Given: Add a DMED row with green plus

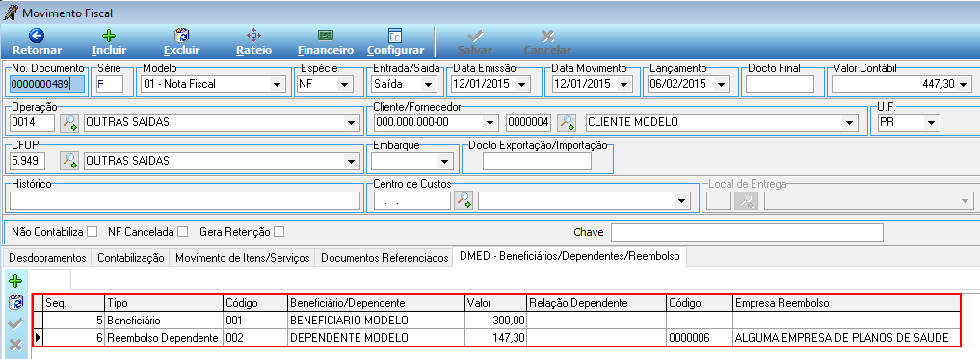Looking at the screenshot, I should point(15,282).
